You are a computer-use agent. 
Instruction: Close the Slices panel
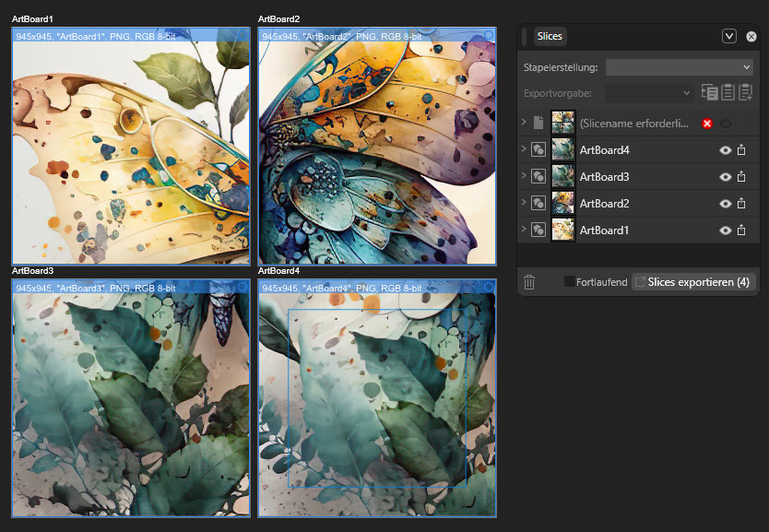(751, 37)
